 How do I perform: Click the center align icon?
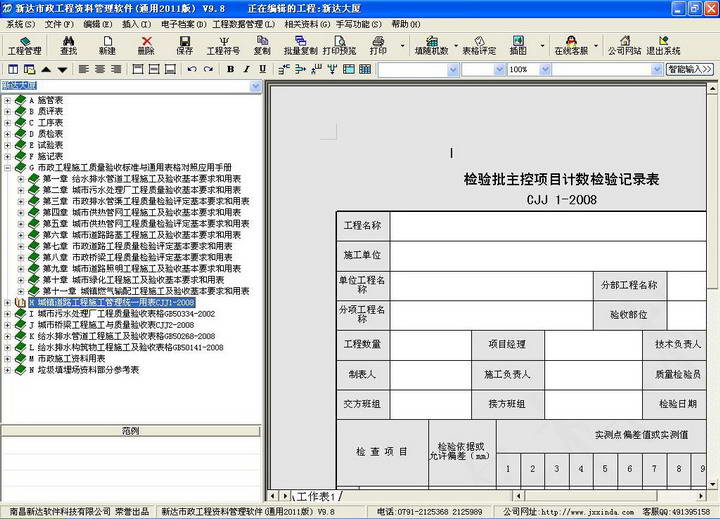pyautogui.click(x=100, y=69)
